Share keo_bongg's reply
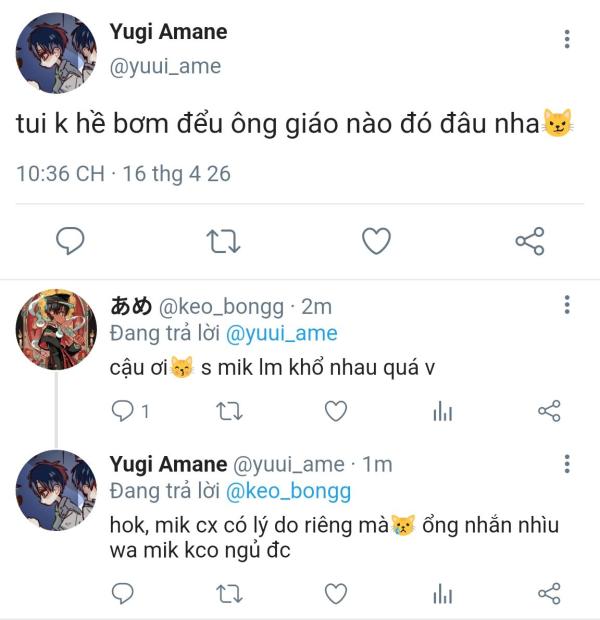Viewport: 600px width, 620px height. [x=549, y=411]
